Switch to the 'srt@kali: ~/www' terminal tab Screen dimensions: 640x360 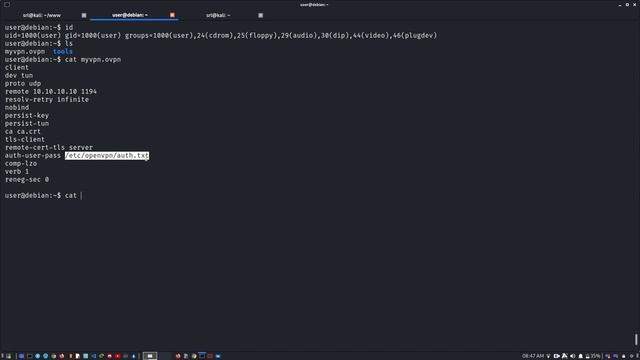pos(42,16)
